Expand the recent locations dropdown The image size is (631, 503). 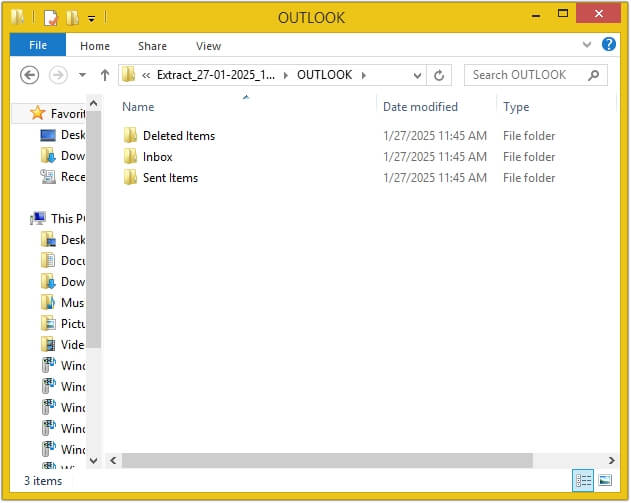click(82, 75)
